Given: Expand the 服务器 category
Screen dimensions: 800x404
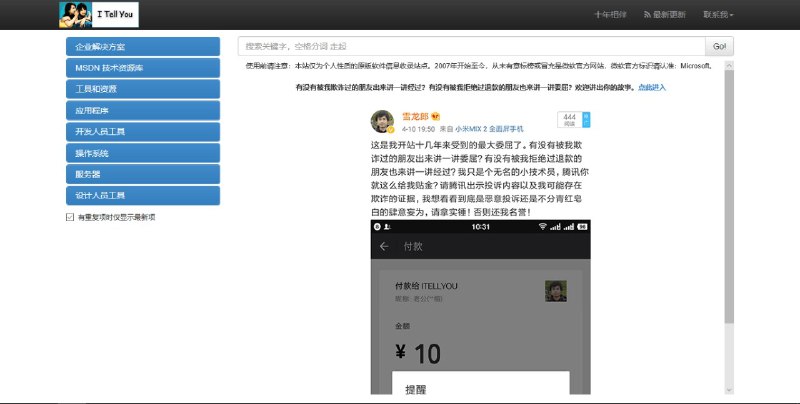Looking at the screenshot, I should pyautogui.click(x=143, y=174).
